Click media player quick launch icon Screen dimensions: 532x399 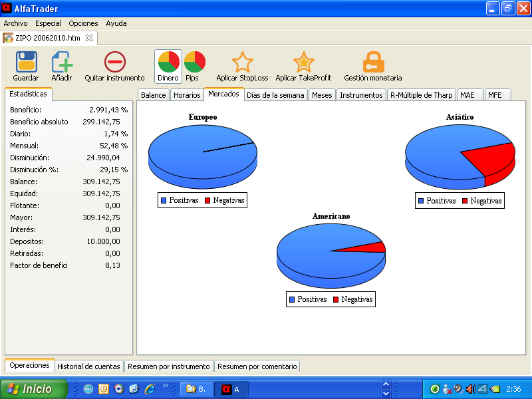pyautogui.click(x=119, y=389)
